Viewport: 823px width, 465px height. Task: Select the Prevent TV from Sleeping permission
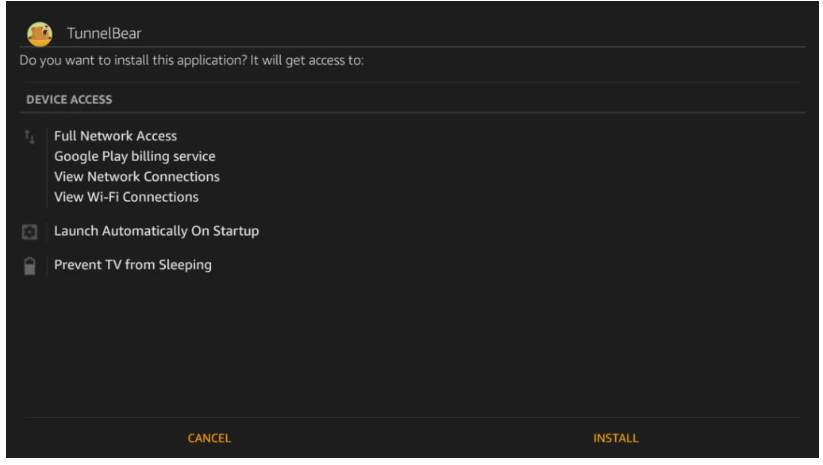[133, 265]
